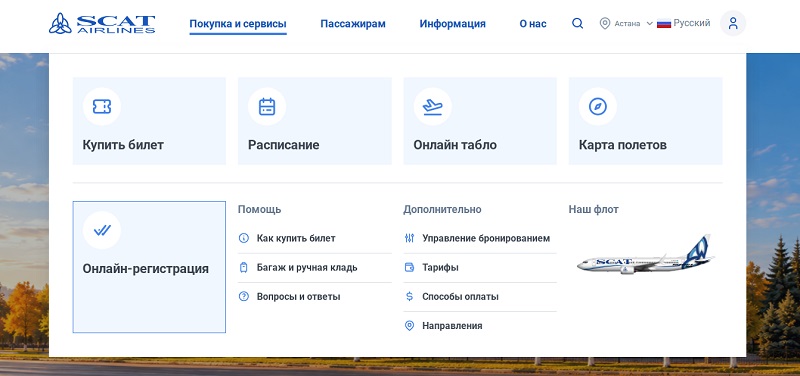Viewport: 800px width, 376px height.
Task: Open the Пассажирам menu
Action: pos(353,24)
